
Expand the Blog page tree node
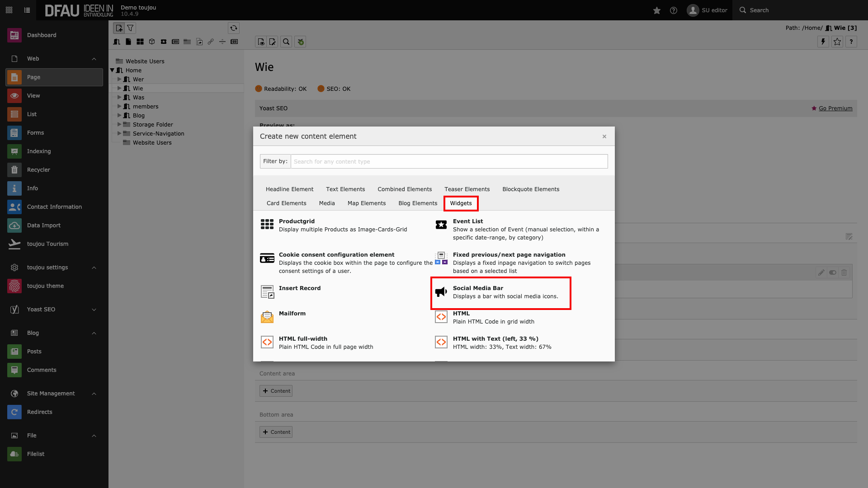point(119,115)
